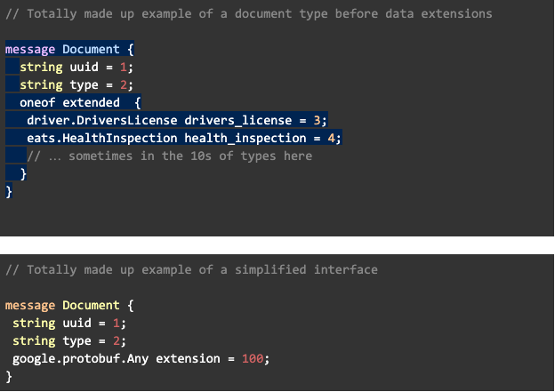Click the 'oneof' keyword
555x392 pixels.
click(x=37, y=102)
